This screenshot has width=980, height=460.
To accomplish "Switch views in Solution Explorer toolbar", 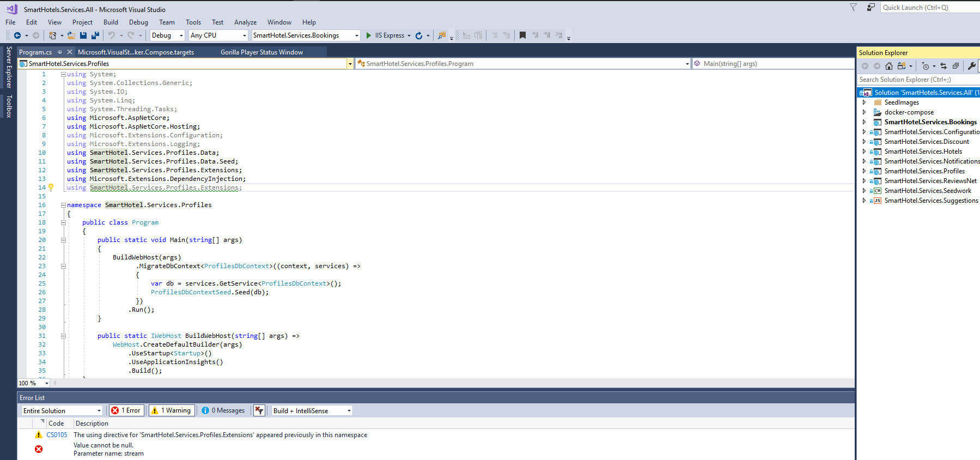I will pos(902,66).
